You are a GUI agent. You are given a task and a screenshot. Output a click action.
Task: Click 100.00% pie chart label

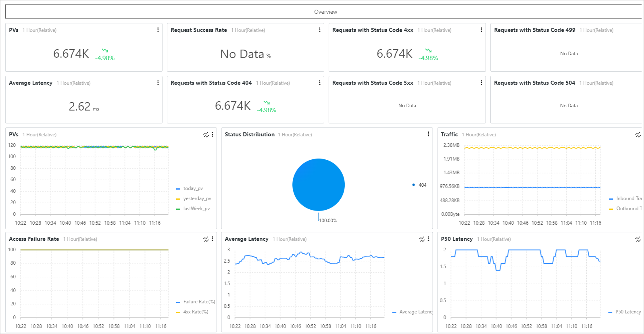coord(328,221)
